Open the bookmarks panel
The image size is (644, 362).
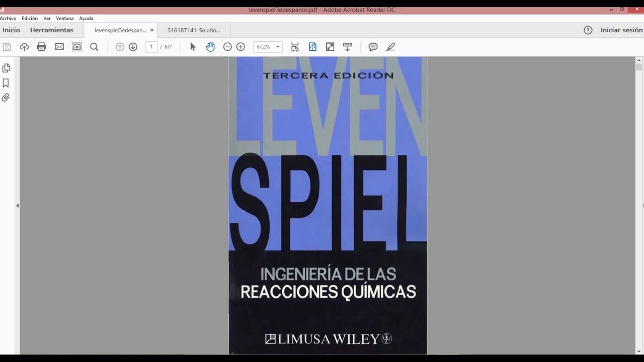[6, 83]
